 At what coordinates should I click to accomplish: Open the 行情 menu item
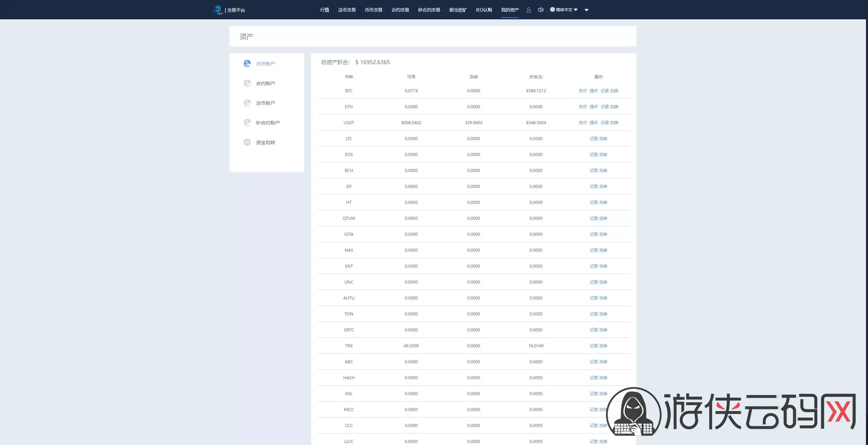(x=324, y=10)
